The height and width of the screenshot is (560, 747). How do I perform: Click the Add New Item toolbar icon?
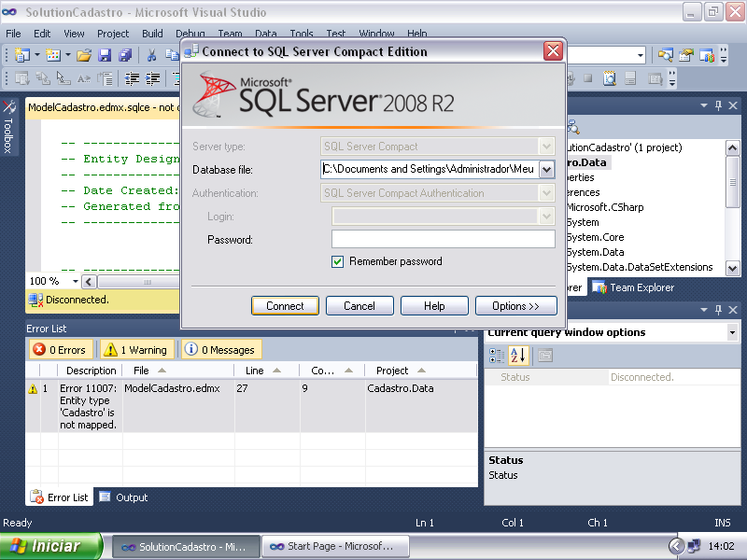click(x=53, y=55)
